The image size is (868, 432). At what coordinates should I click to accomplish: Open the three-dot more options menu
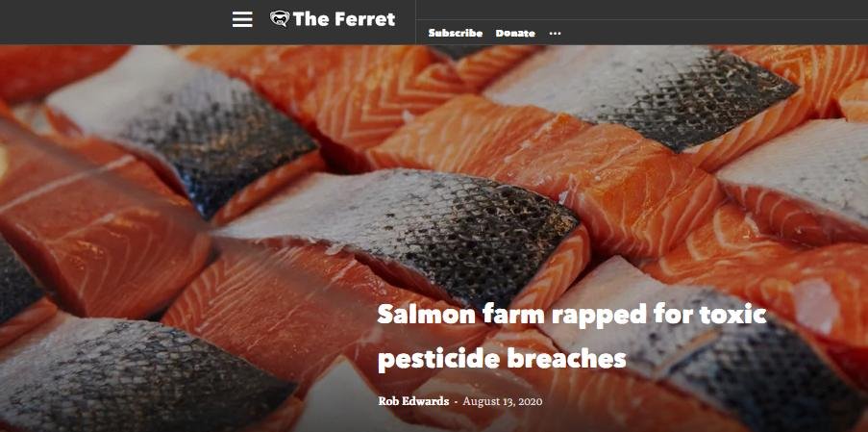[x=555, y=34]
